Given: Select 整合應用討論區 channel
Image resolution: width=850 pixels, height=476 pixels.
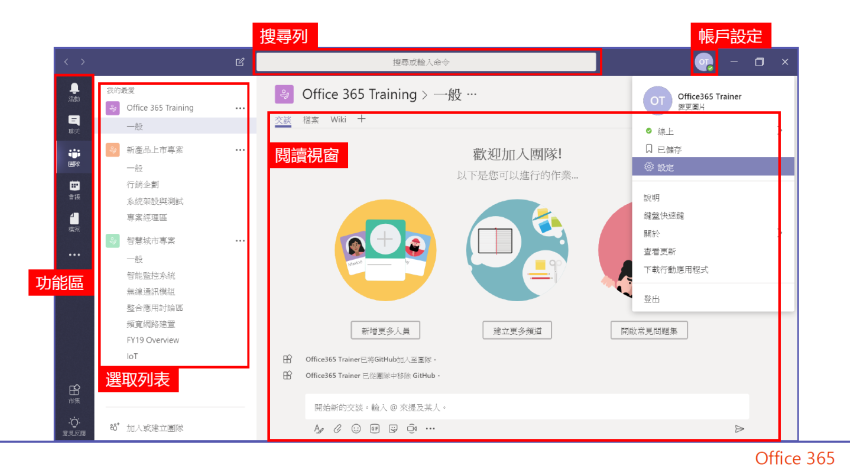Looking at the screenshot, I should tap(155, 308).
